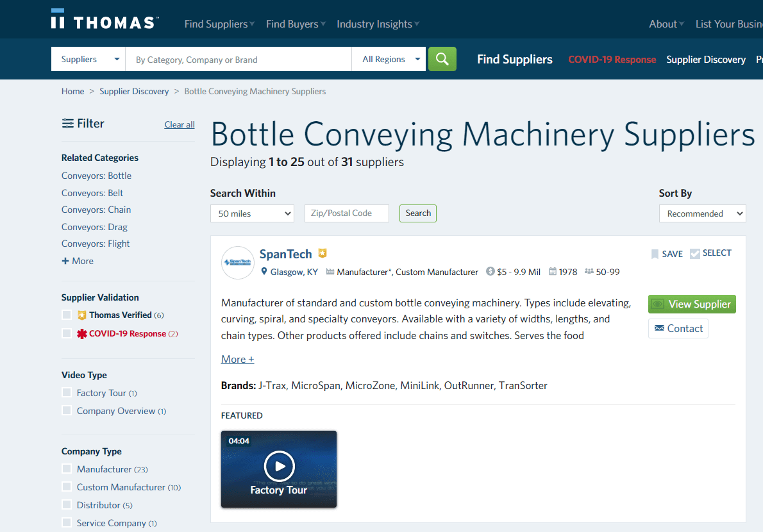Screen dimensions: 763x532
Task: Open the COVID-19 Response tab in the blue bar
Action: pyautogui.click(x=612, y=60)
